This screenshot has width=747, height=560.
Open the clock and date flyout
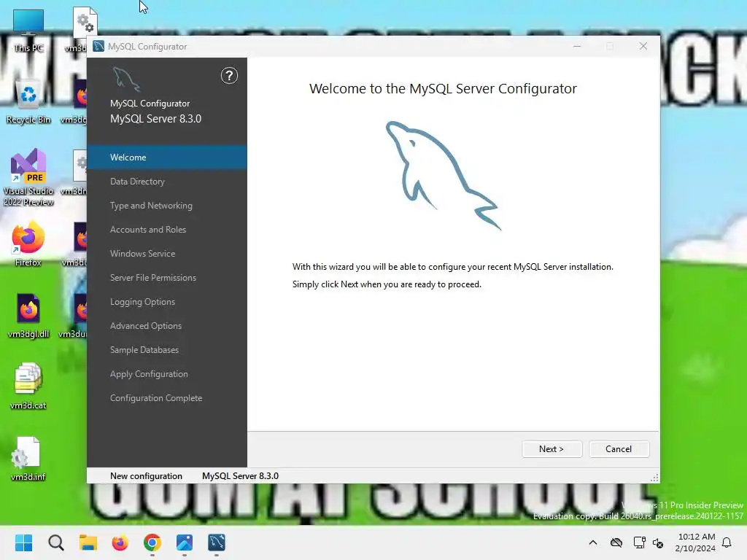(x=695, y=542)
